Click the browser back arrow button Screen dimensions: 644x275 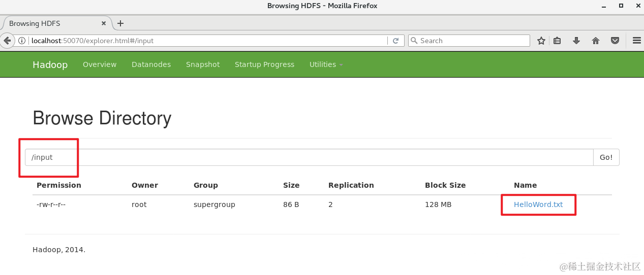[7, 41]
